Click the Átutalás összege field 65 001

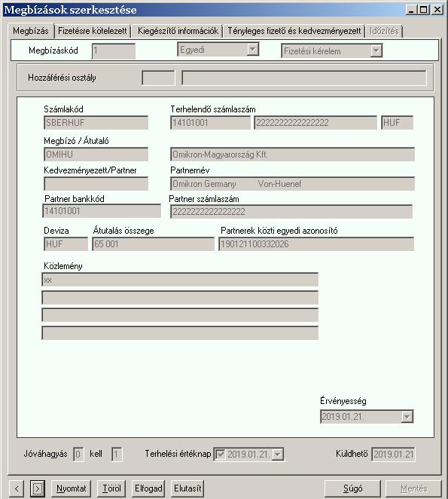click(154, 244)
